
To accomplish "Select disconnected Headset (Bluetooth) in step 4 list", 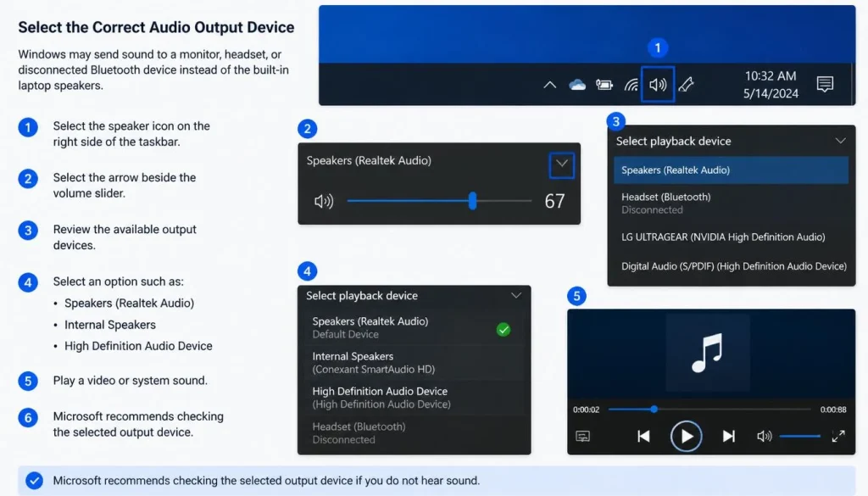I will tap(414, 433).
